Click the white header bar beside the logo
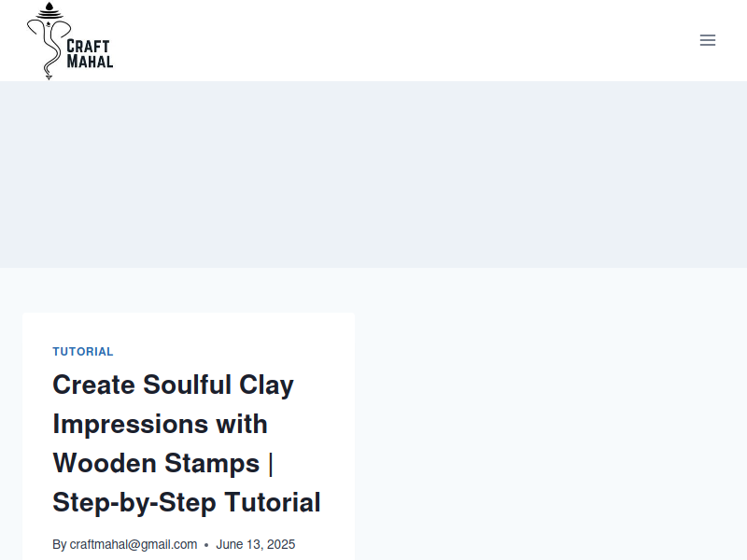 point(405,40)
